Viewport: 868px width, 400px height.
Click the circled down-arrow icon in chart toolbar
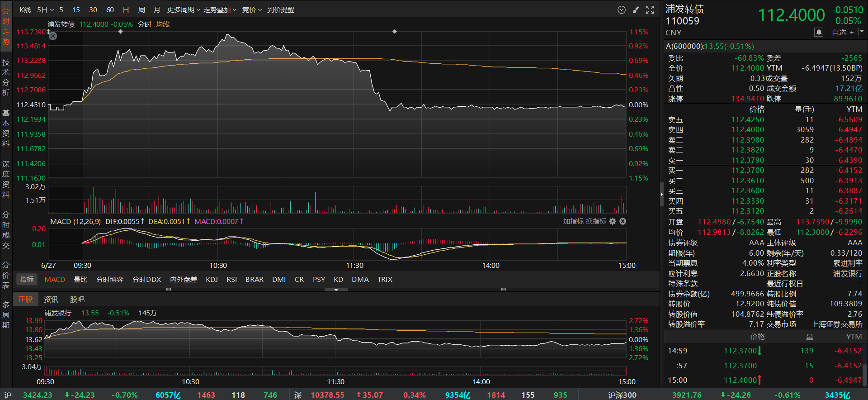622,10
